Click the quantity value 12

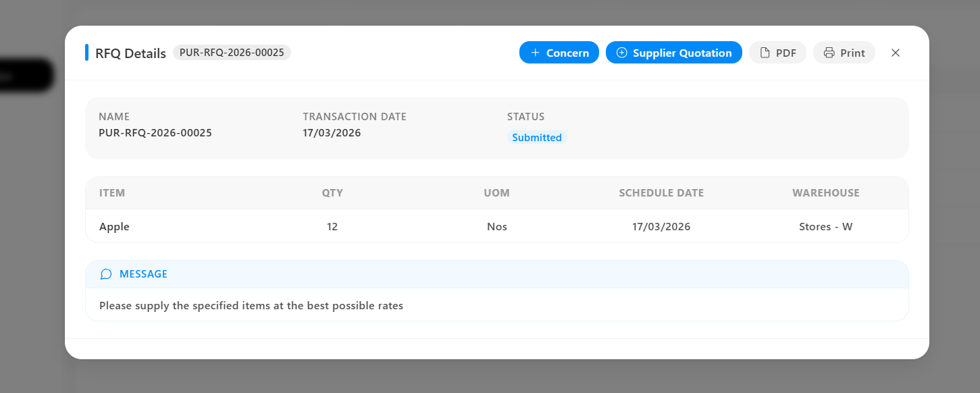[332, 227]
